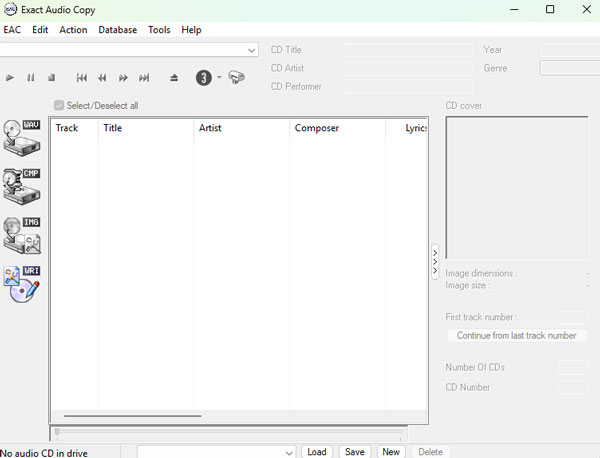
Task: Click the Artist column header
Action: coord(241,128)
